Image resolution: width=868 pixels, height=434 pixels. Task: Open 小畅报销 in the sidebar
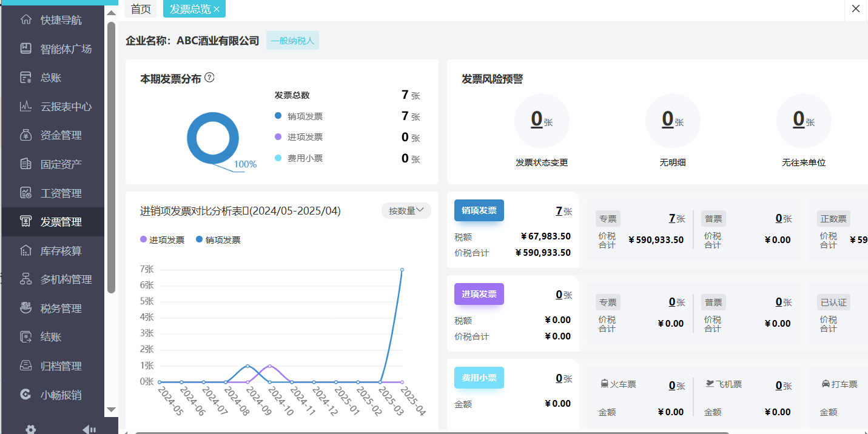53,394
